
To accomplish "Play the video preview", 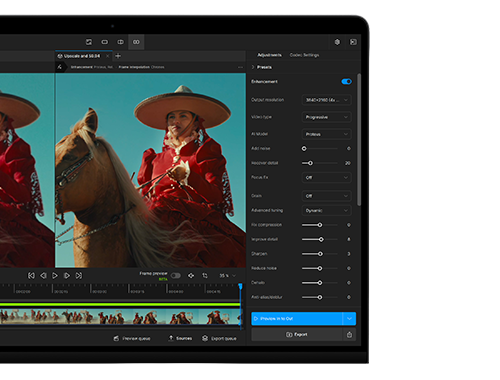I will pyautogui.click(x=55, y=276).
